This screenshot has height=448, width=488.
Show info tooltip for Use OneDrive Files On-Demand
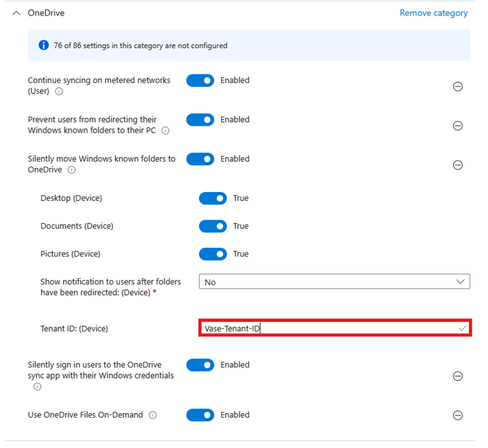(x=152, y=415)
